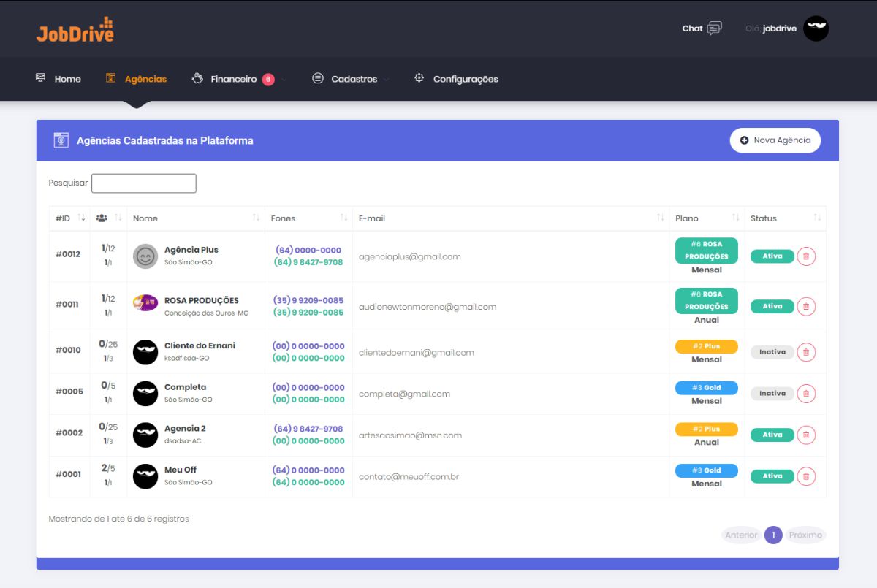Image resolution: width=877 pixels, height=588 pixels.
Task: Toggle Inativa status for Completa agency
Action: tap(772, 394)
